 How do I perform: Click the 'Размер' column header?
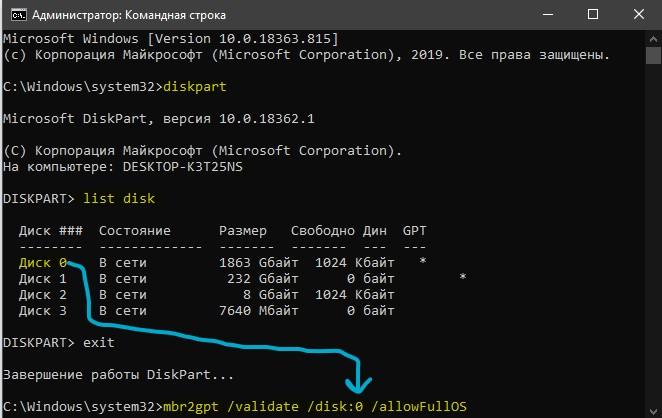[243, 231]
